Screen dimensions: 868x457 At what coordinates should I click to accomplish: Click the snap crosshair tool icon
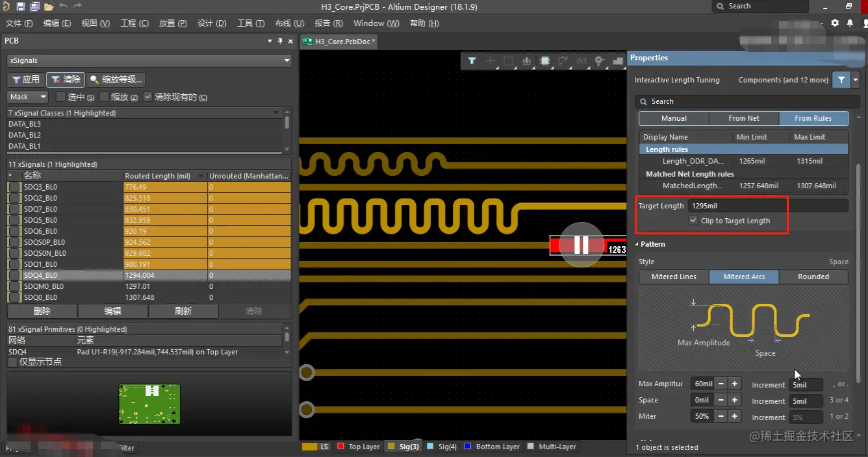coord(491,61)
